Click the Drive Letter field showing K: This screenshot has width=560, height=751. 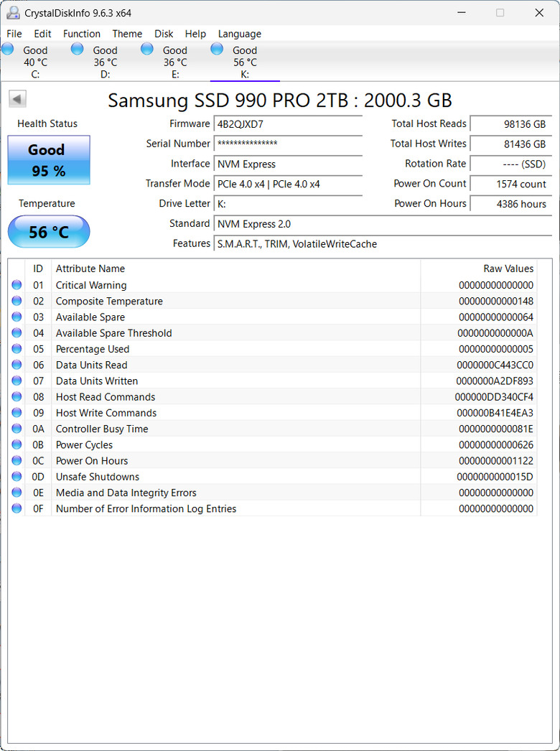288,204
